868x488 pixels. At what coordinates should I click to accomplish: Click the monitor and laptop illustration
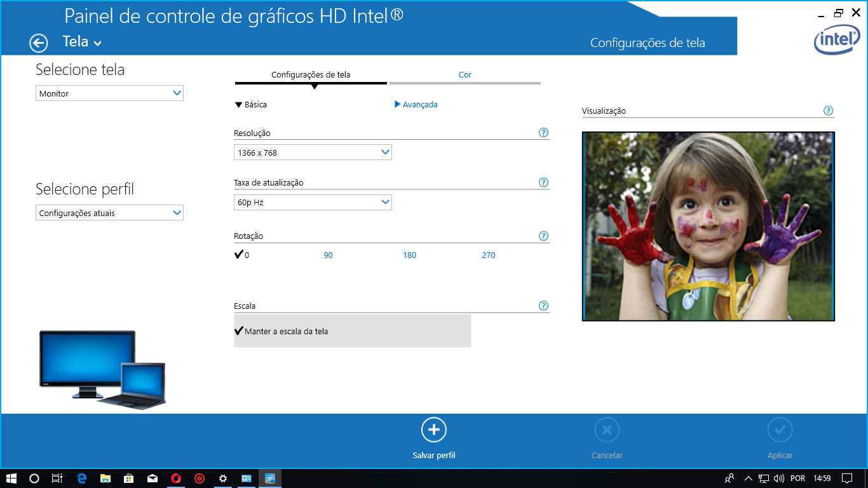pos(102,369)
